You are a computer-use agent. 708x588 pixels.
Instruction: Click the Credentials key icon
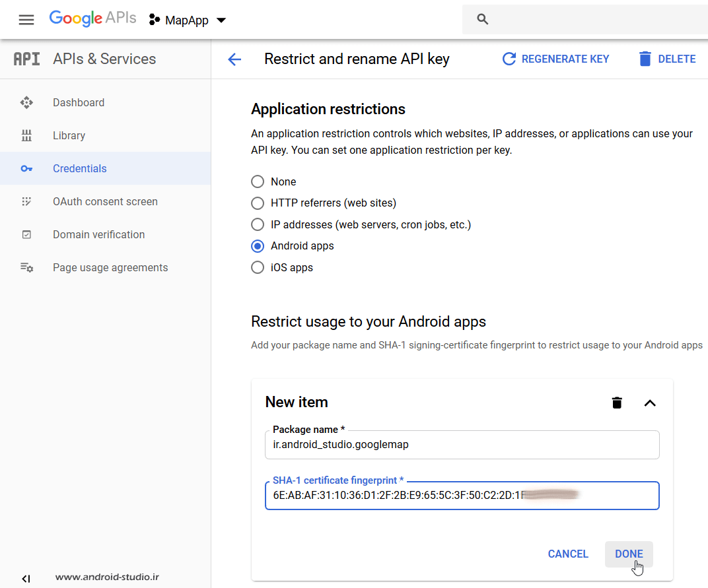click(26, 168)
